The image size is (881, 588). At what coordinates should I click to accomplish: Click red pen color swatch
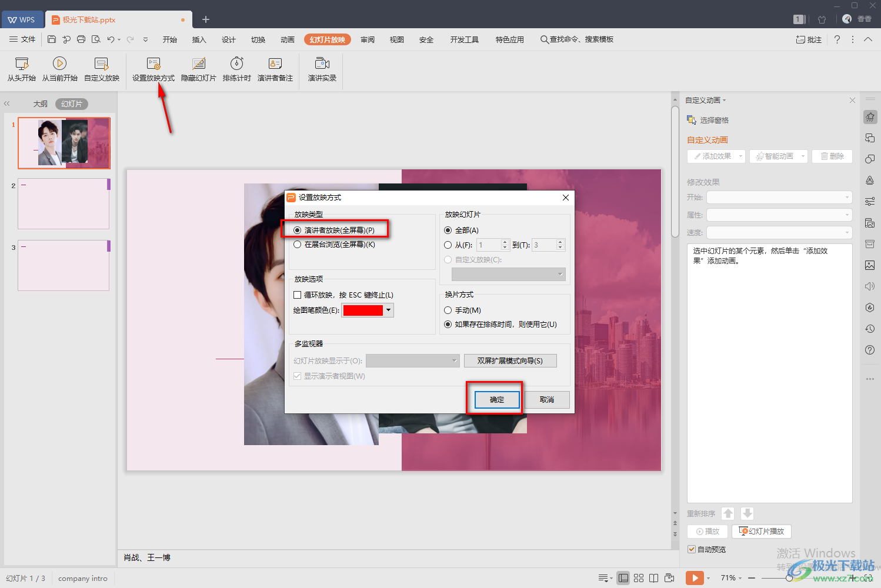363,310
